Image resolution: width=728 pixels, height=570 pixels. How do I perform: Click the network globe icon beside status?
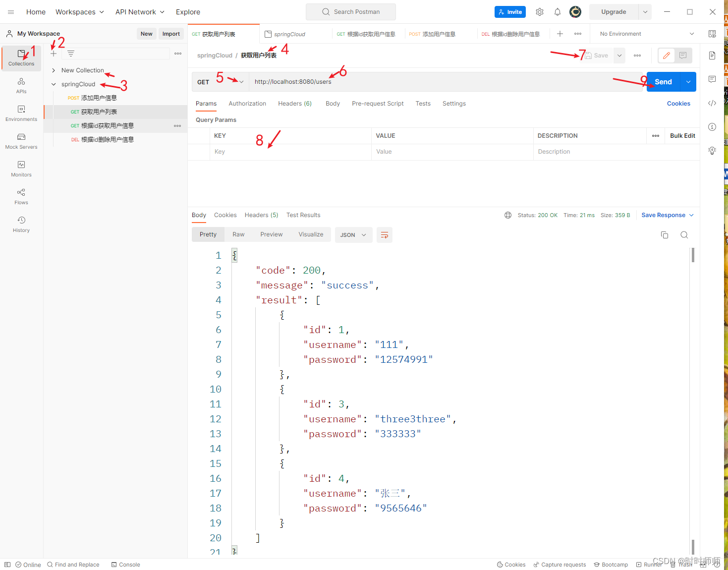[x=508, y=215]
